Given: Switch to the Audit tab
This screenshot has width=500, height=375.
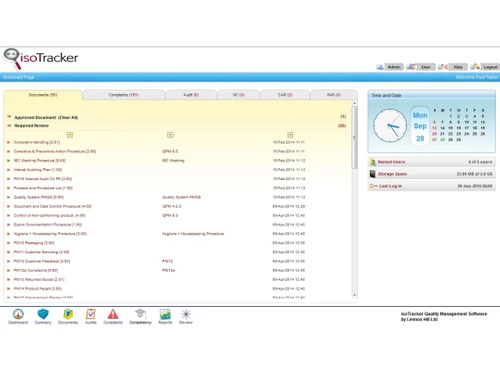Looking at the screenshot, I should tap(191, 95).
